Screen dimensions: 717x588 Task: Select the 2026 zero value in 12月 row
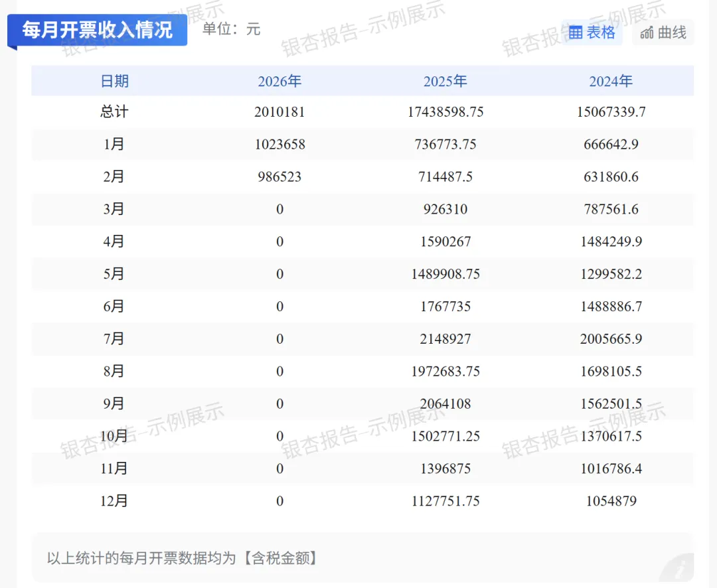pyautogui.click(x=280, y=502)
